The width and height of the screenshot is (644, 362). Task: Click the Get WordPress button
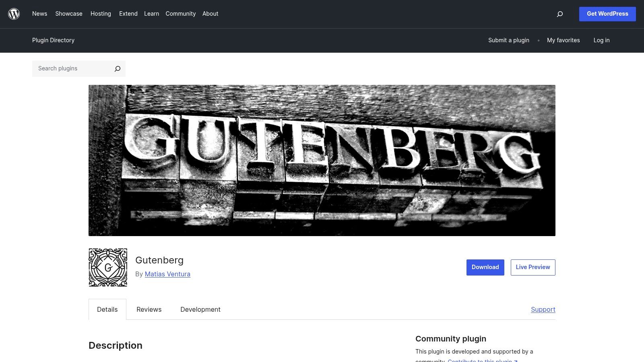tap(607, 14)
